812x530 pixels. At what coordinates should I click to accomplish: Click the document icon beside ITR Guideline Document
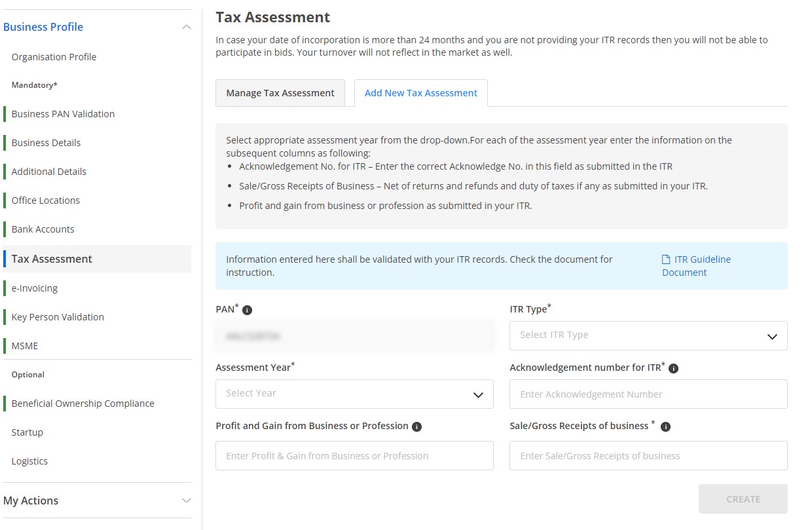[666, 259]
